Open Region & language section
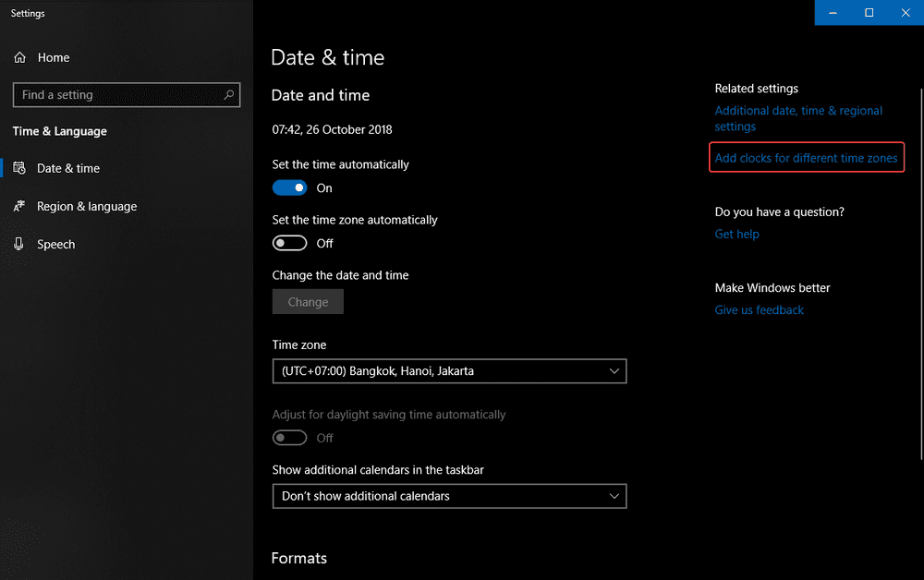The image size is (924, 580). (x=87, y=207)
